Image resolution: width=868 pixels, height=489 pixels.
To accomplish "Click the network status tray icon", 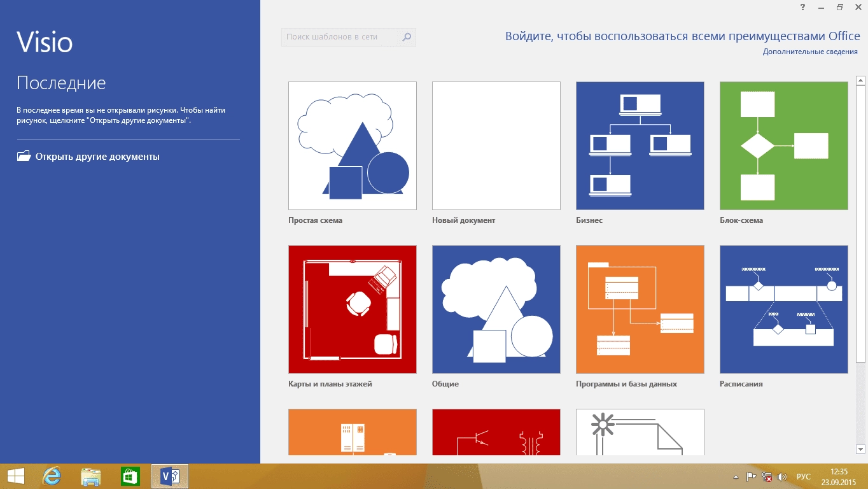I will pos(767,477).
